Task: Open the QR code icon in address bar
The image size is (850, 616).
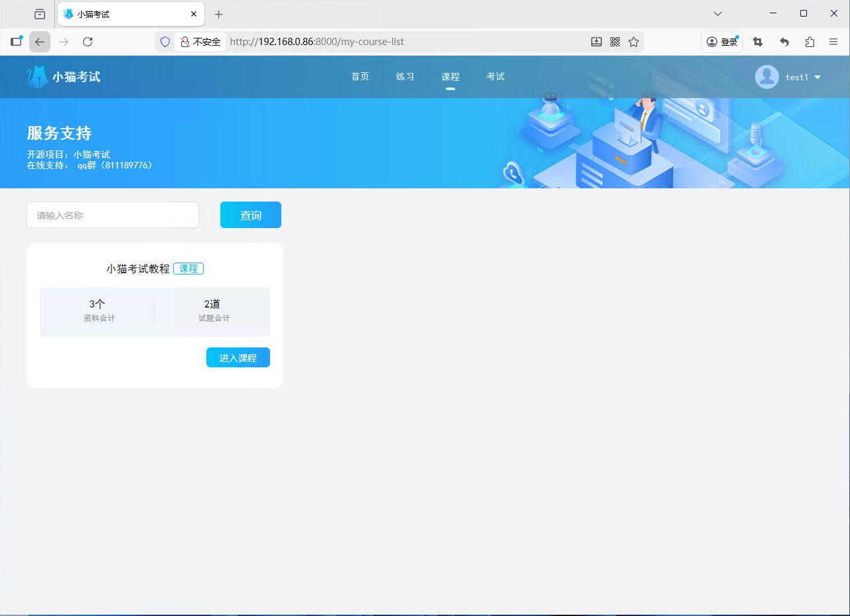Action: (x=615, y=42)
